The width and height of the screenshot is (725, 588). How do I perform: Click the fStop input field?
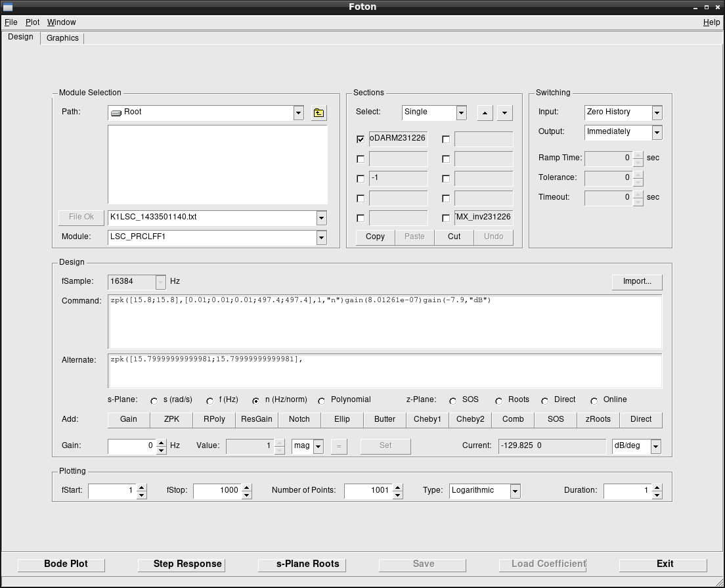coord(218,491)
